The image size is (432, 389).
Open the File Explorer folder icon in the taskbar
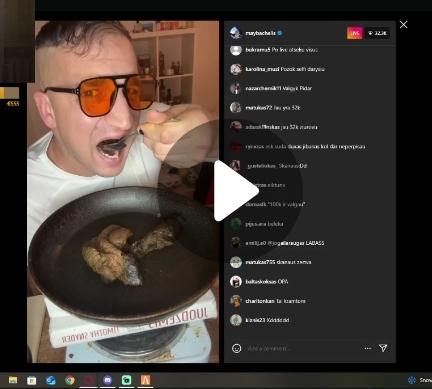pyautogui.click(x=13, y=380)
